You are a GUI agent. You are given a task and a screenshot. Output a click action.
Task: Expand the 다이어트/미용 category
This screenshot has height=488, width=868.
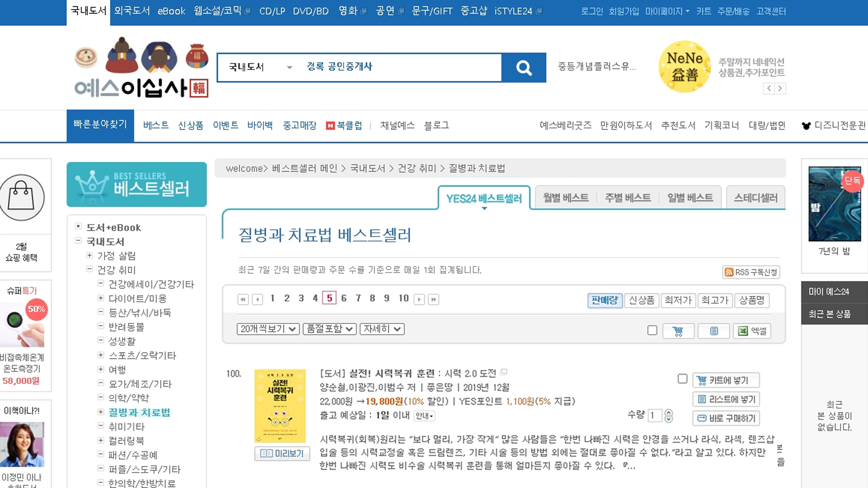pos(101,298)
